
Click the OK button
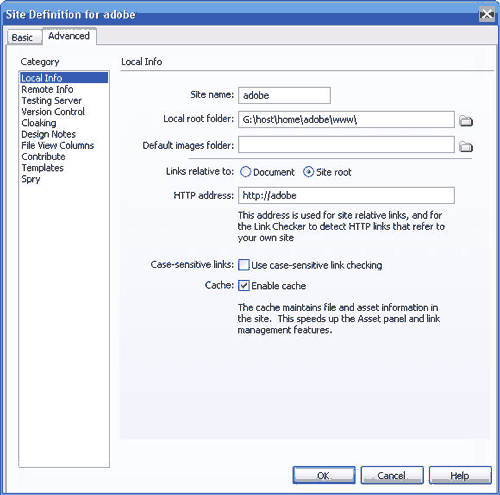coord(324,475)
